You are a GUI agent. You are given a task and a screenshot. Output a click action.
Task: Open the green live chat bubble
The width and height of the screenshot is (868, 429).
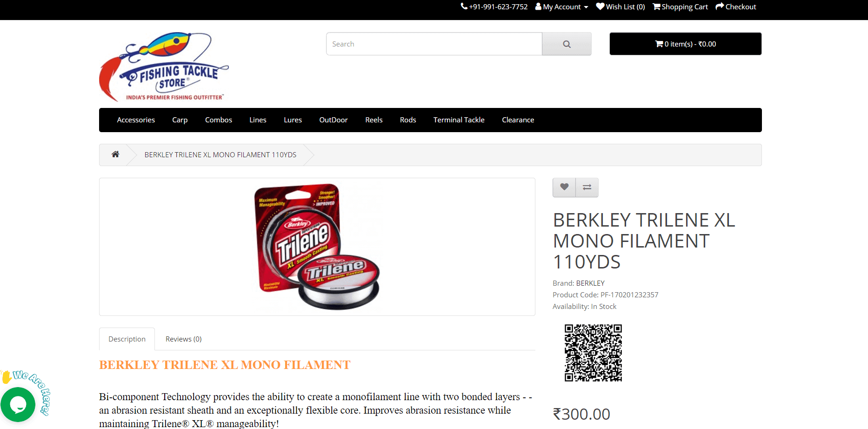18,405
